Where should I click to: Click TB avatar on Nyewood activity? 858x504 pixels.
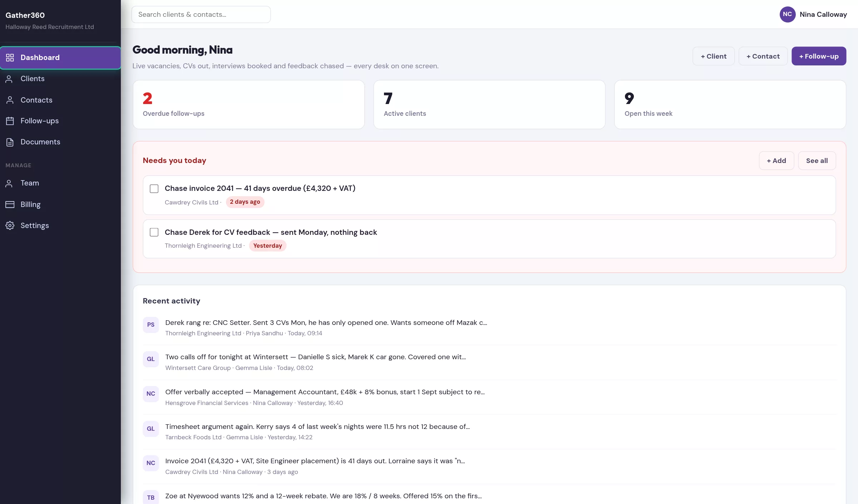pos(151,497)
